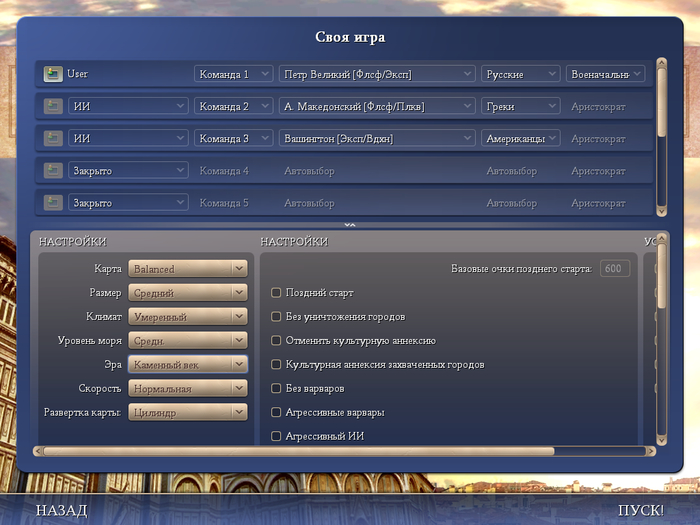Click the player list scroll down arrow
700x525 pixels.
pyautogui.click(x=662, y=211)
